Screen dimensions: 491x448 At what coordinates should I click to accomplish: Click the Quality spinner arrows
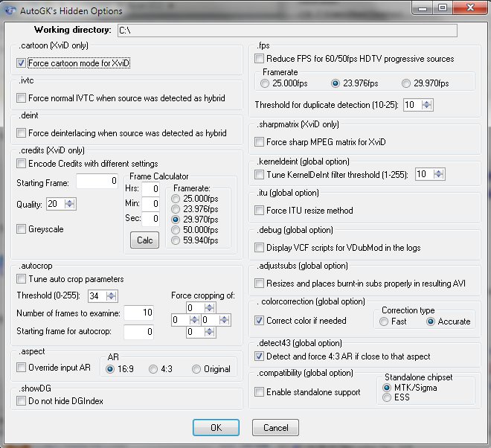point(69,204)
